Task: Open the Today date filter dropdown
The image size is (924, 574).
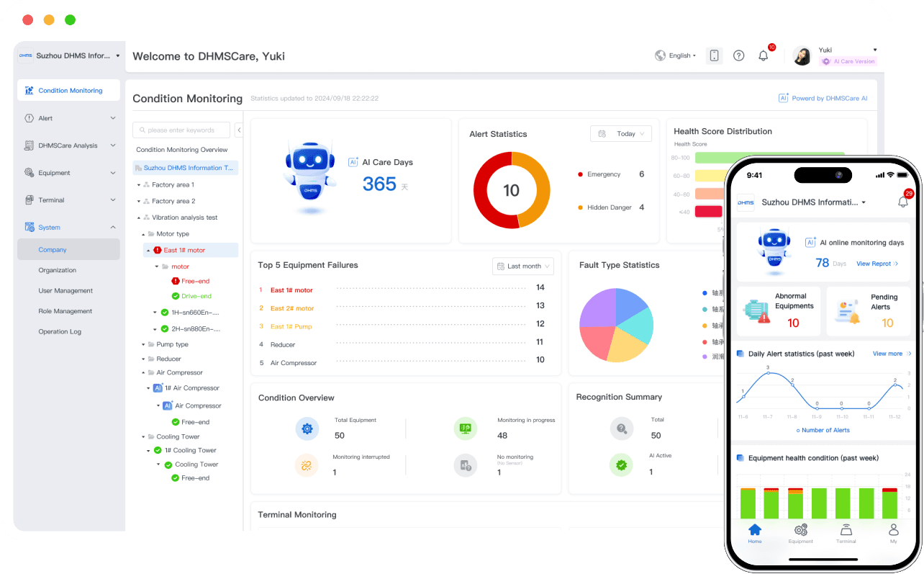Action: pos(621,134)
